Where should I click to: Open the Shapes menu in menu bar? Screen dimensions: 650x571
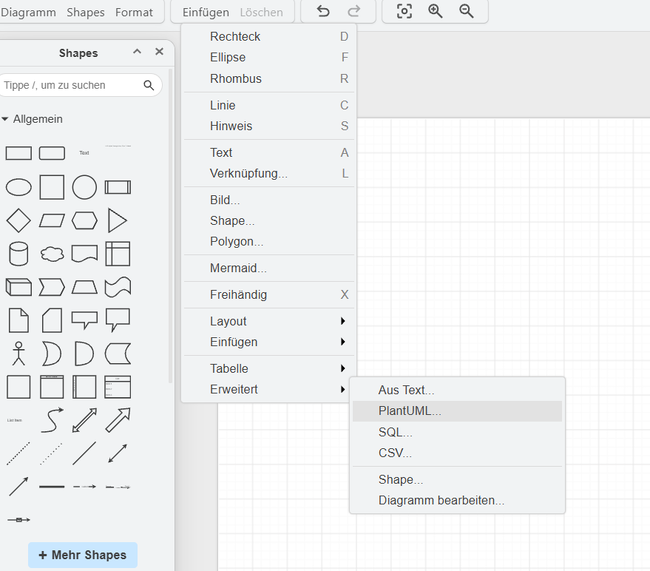pyautogui.click(x=85, y=12)
